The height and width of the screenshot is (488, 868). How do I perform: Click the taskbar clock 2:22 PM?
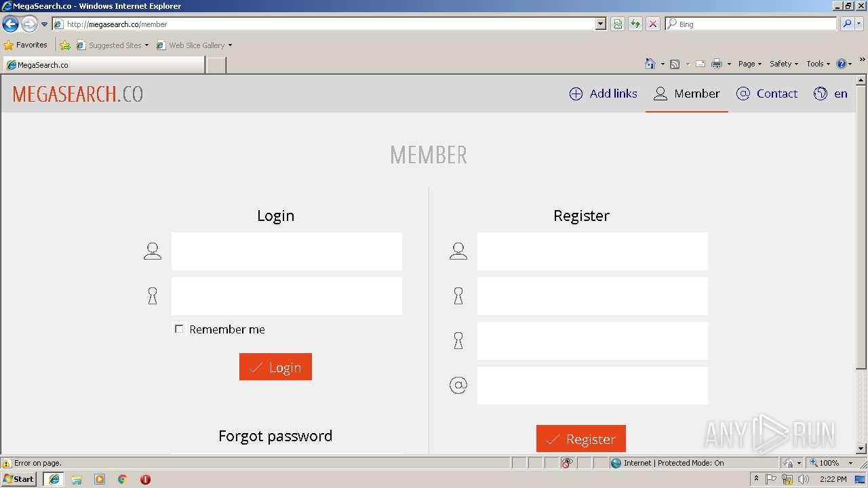(x=833, y=479)
